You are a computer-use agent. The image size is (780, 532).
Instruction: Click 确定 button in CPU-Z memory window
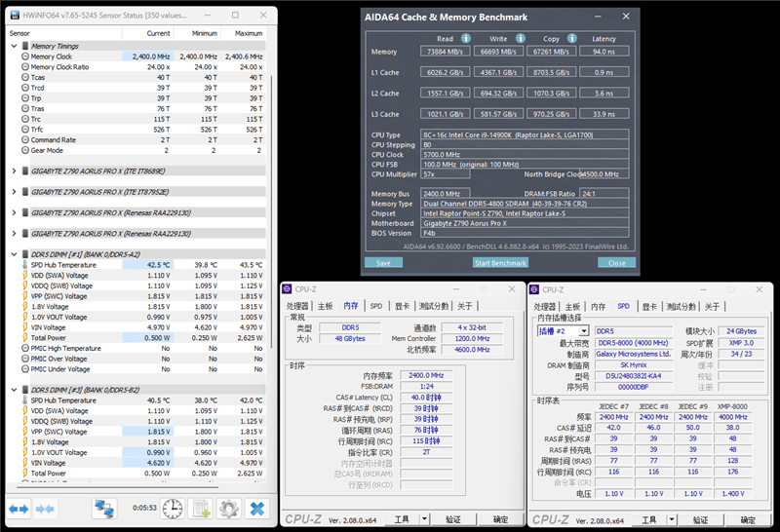(x=500, y=519)
